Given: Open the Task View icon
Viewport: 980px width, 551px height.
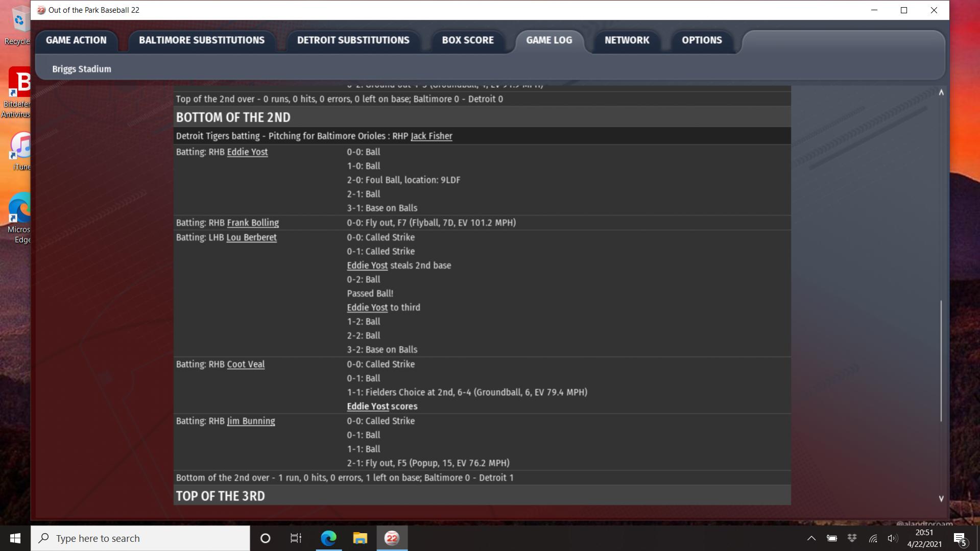Looking at the screenshot, I should click(296, 538).
